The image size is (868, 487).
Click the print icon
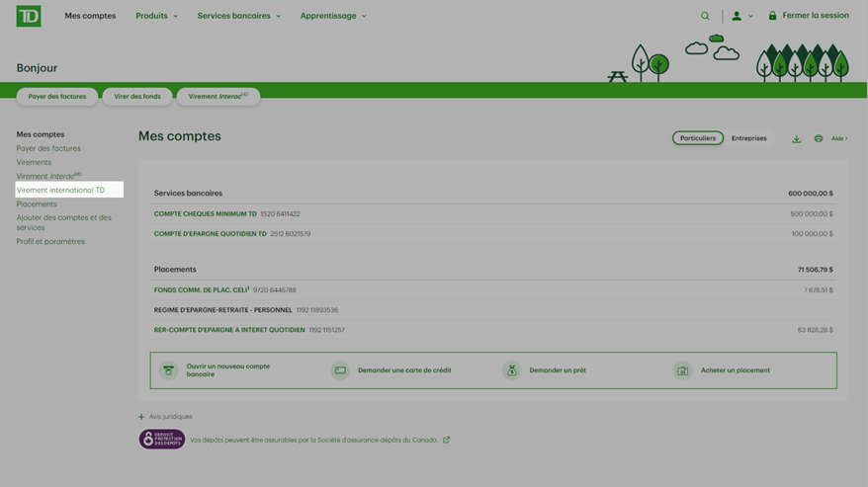pos(819,138)
